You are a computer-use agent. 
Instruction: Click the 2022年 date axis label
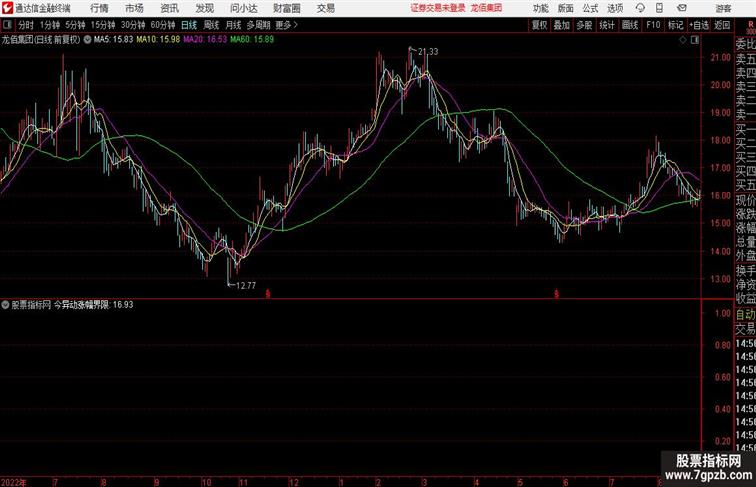(14, 482)
